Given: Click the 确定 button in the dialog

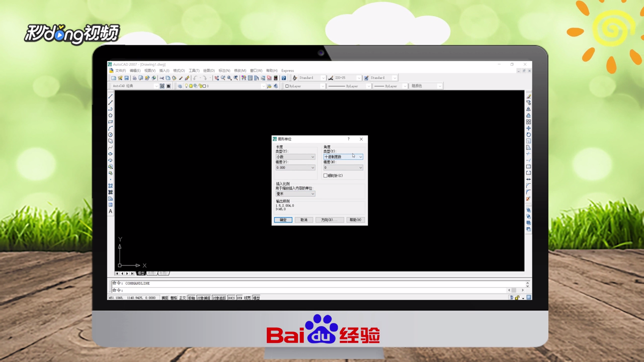Looking at the screenshot, I should [283, 220].
